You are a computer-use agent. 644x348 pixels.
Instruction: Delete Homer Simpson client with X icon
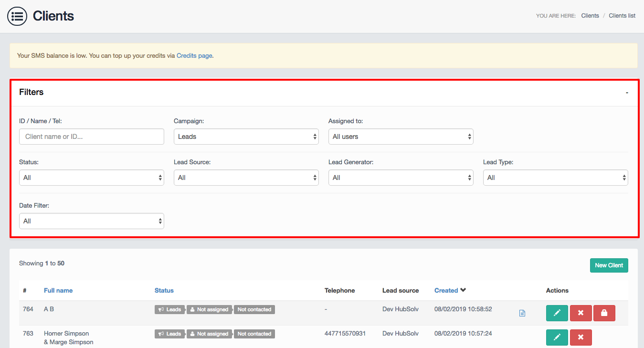(x=581, y=337)
